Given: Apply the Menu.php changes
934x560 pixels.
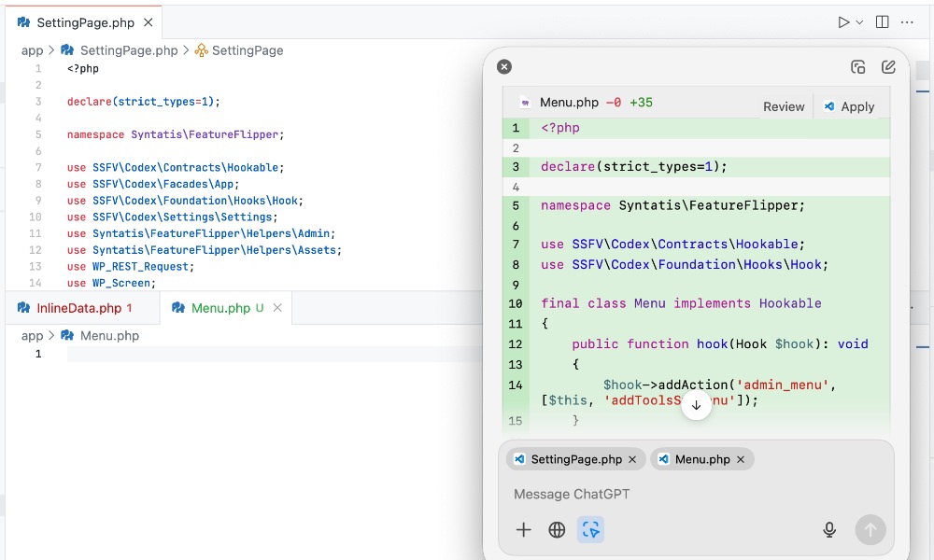Looking at the screenshot, I should click(x=849, y=106).
